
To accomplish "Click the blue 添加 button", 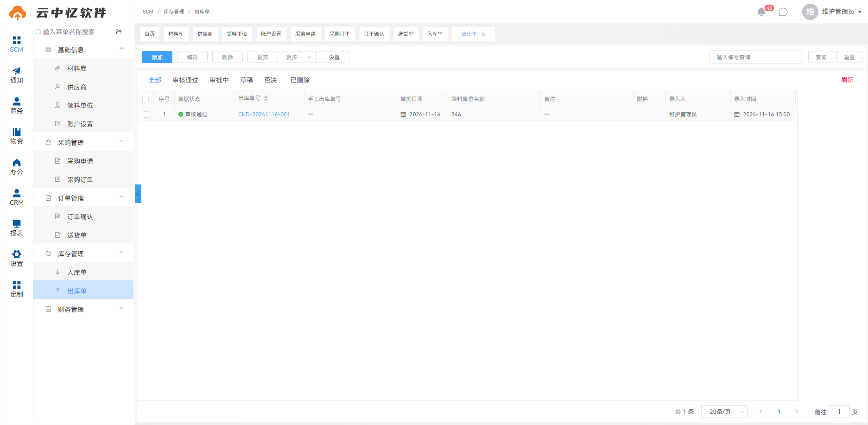I will 157,57.
